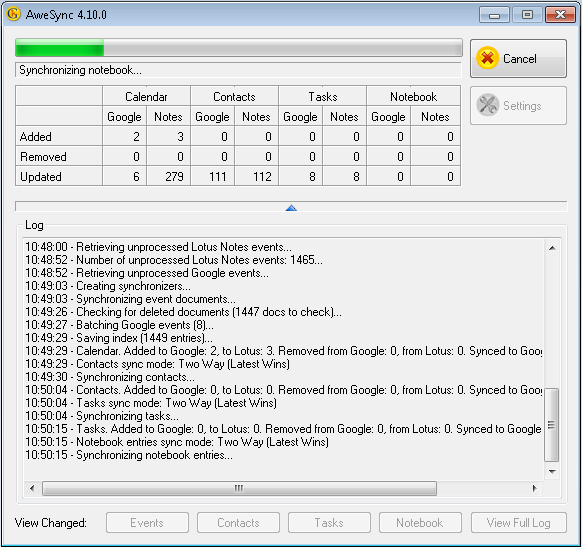Viewport: 582px width, 547px height.
Task: View changed Tasks
Action: tap(329, 523)
